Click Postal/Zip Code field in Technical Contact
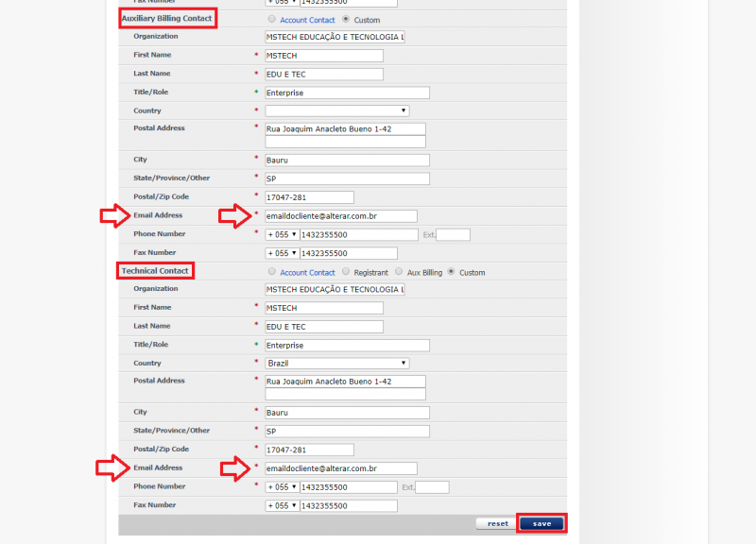The image size is (756, 544). click(309, 450)
